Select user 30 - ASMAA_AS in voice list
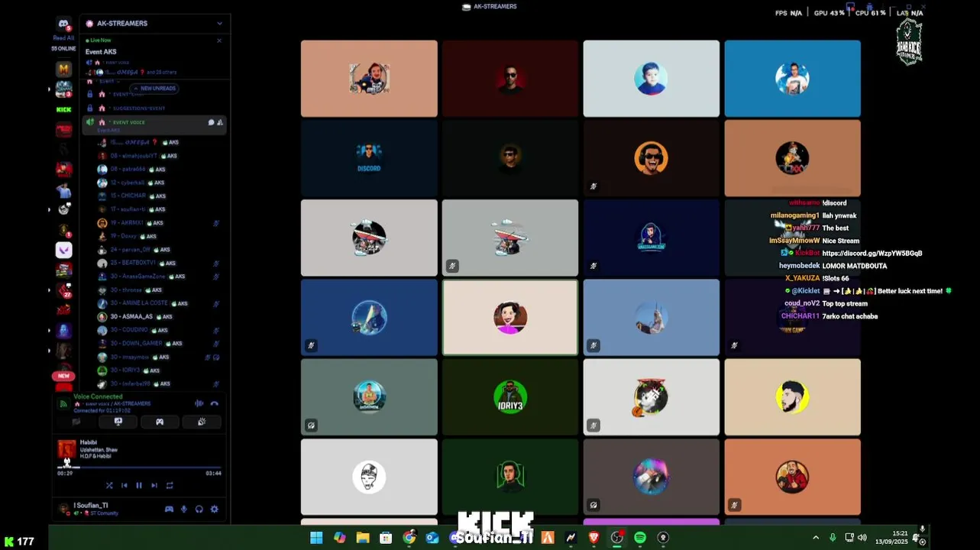The height and width of the screenshot is (550, 980). (160, 316)
